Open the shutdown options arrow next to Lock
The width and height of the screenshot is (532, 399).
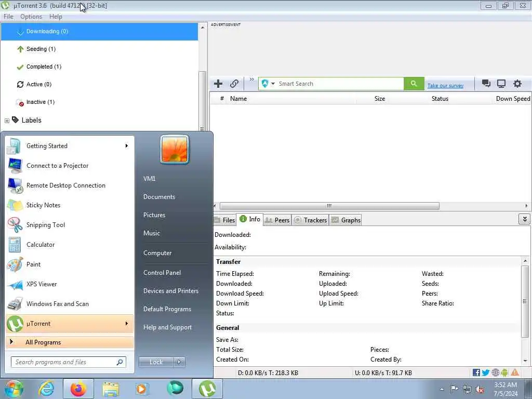coord(179,362)
